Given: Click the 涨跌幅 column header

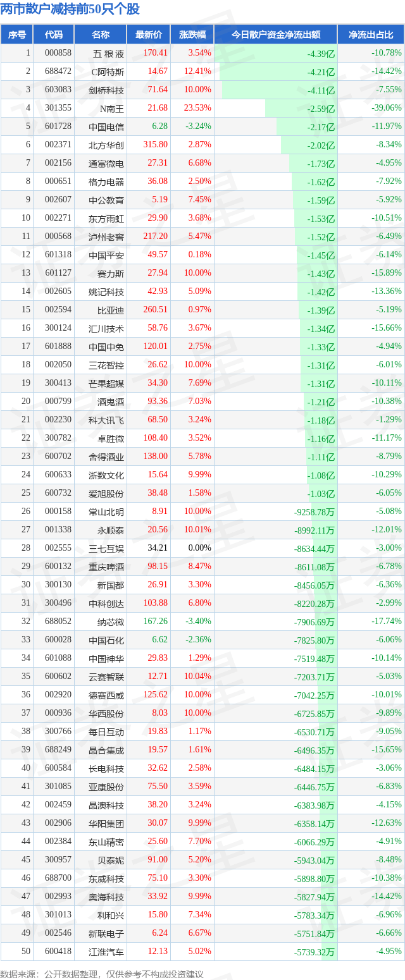Looking at the screenshot, I should point(192,35).
